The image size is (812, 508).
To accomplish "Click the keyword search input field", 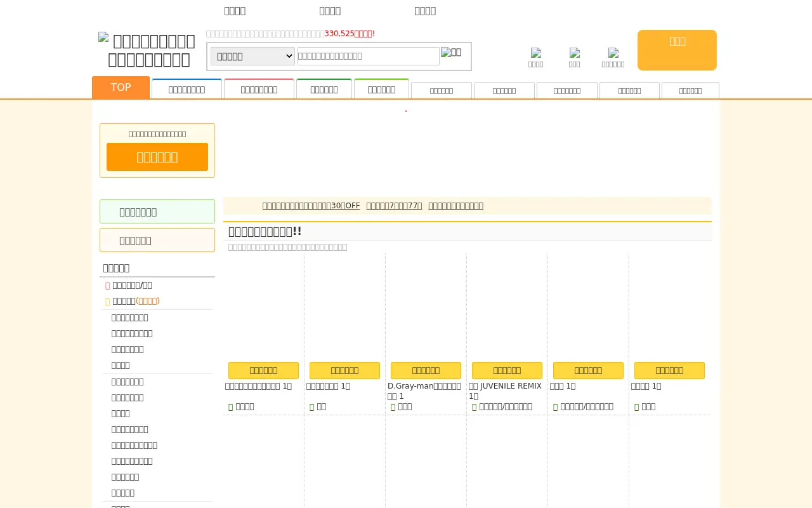I will [x=369, y=56].
